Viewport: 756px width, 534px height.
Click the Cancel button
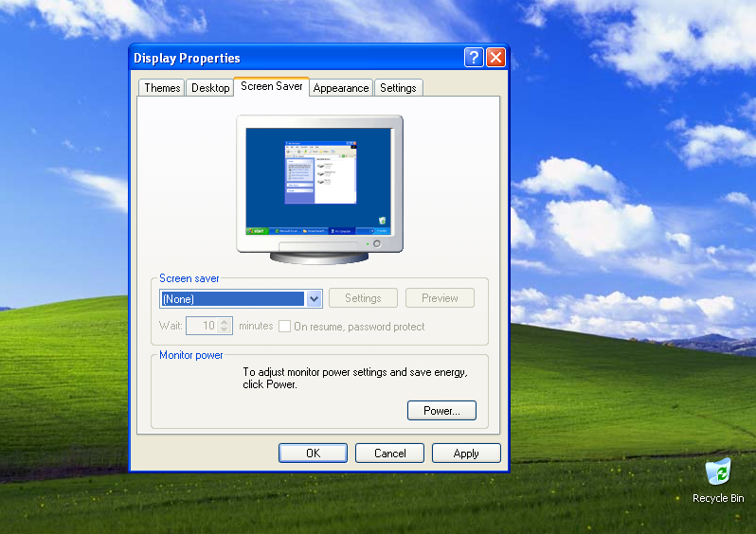coord(389,453)
